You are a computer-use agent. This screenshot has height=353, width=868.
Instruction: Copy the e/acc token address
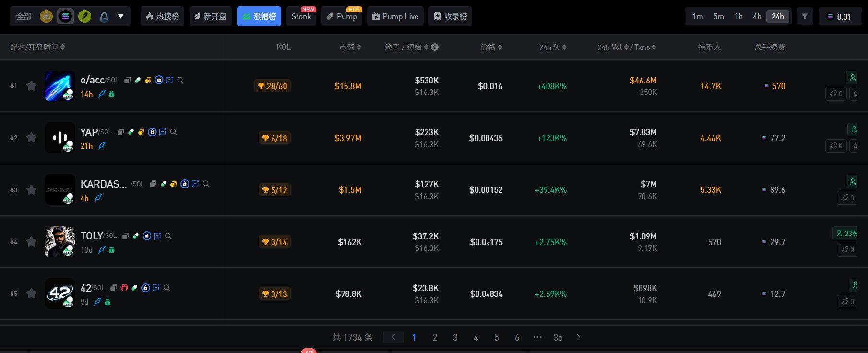tap(127, 80)
